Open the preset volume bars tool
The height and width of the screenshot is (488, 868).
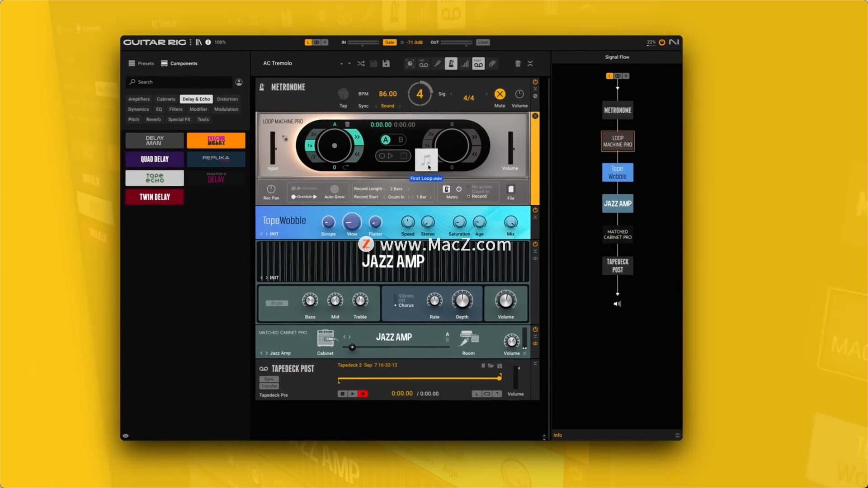(465, 64)
